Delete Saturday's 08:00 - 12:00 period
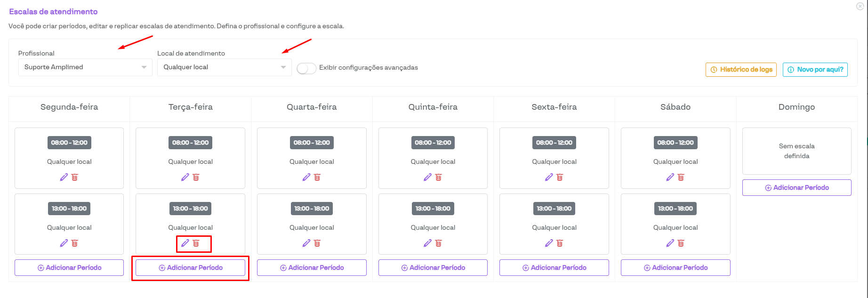The width and height of the screenshot is (868, 298). pos(681,177)
